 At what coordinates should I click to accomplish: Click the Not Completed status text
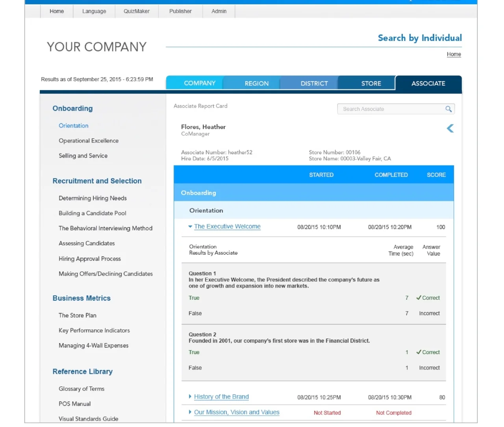394,413
